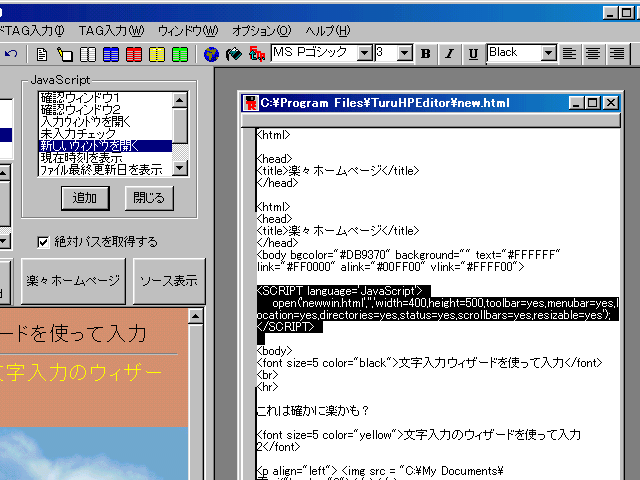Click the 楽々ホームページ button
This screenshot has width=640, height=480.
tap(73, 281)
